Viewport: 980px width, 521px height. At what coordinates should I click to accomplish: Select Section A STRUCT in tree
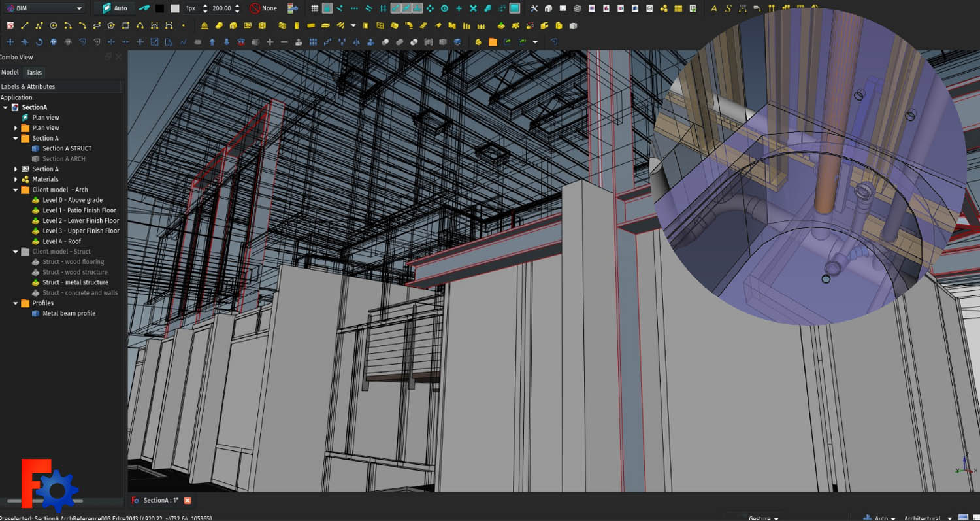[x=67, y=148]
